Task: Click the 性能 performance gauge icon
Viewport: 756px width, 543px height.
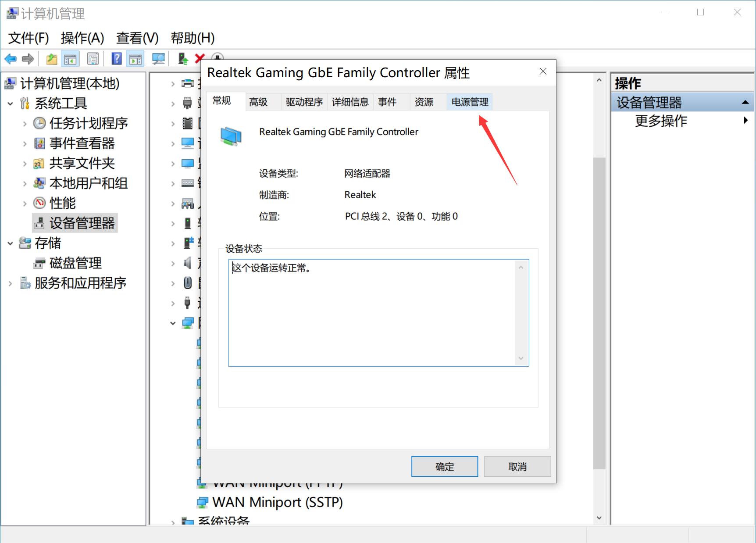Action: (x=39, y=203)
